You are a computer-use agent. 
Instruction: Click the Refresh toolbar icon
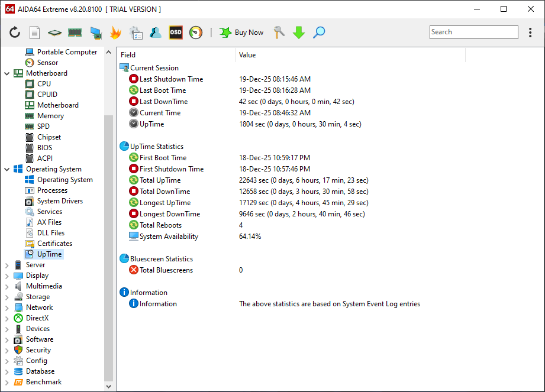(x=15, y=33)
